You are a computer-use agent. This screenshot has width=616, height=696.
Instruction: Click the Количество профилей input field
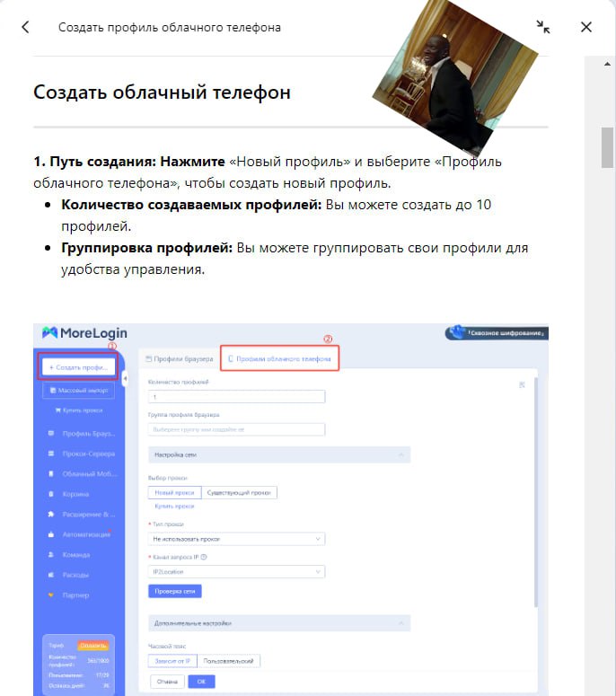tap(236, 396)
